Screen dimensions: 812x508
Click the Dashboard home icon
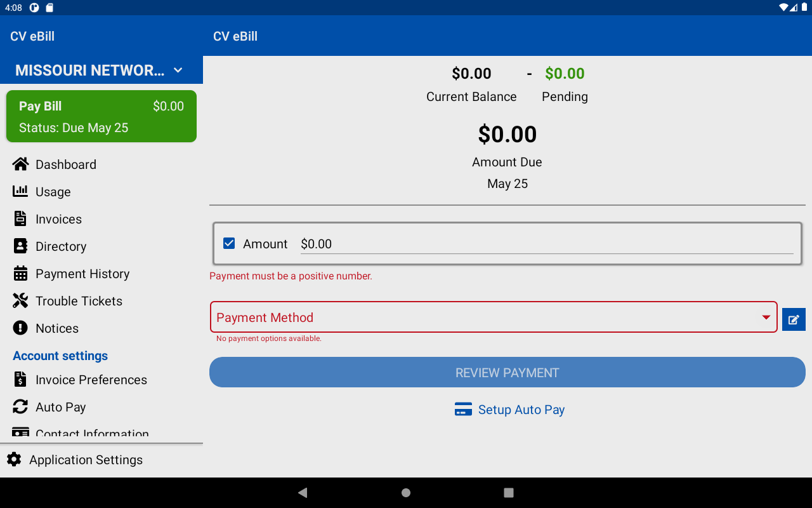coord(20,164)
